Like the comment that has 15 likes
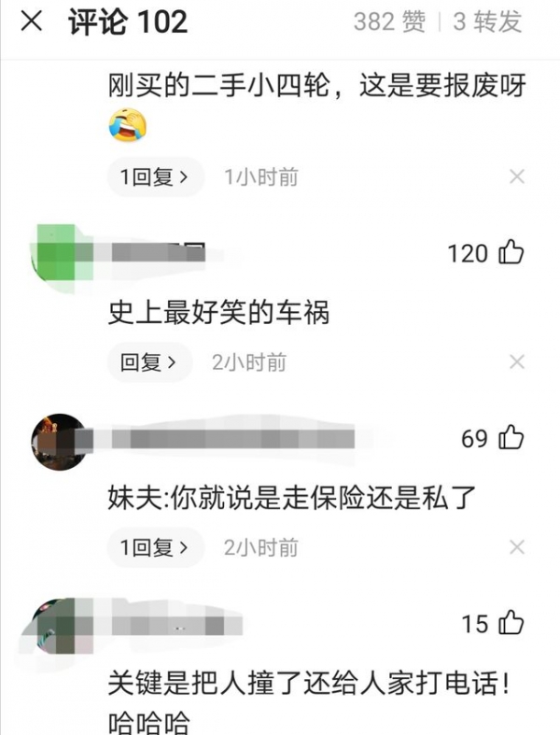 [511, 623]
